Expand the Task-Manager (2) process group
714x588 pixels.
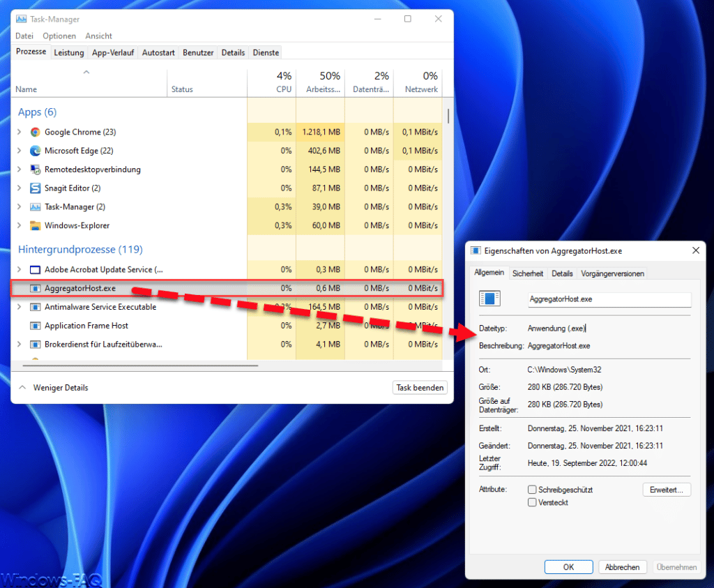coord(19,206)
